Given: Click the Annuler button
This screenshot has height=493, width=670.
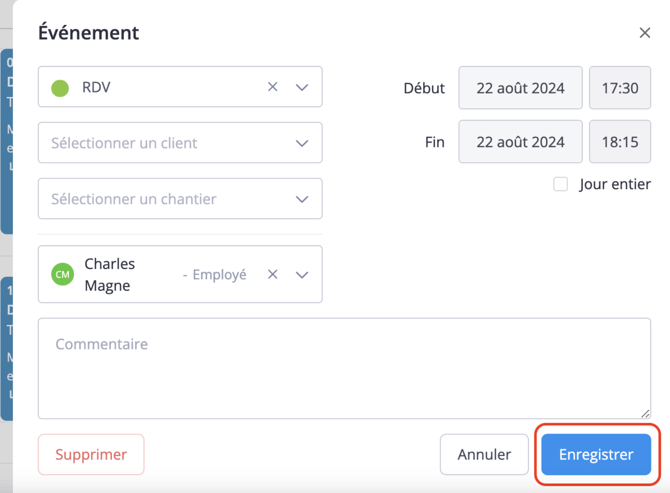Looking at the screenshot, I should 484,455.
